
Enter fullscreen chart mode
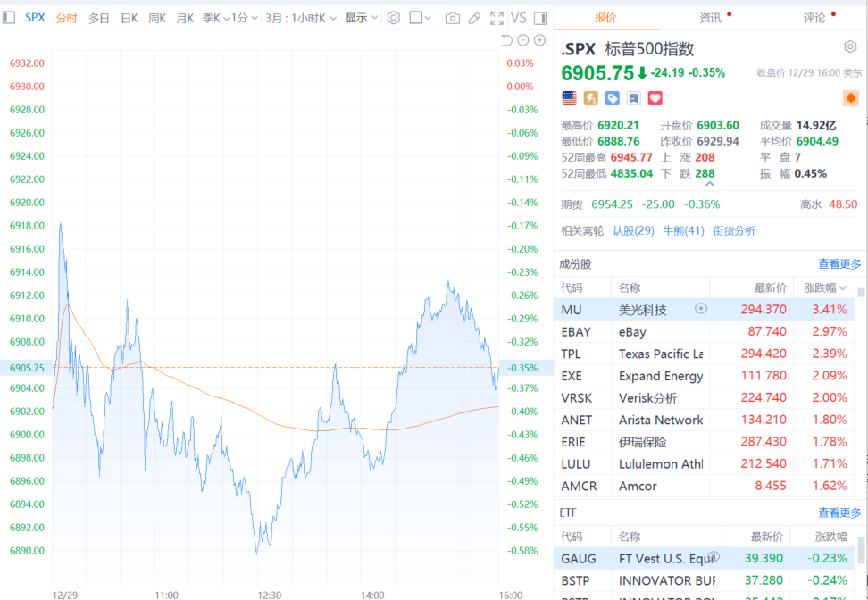(497, 18)
